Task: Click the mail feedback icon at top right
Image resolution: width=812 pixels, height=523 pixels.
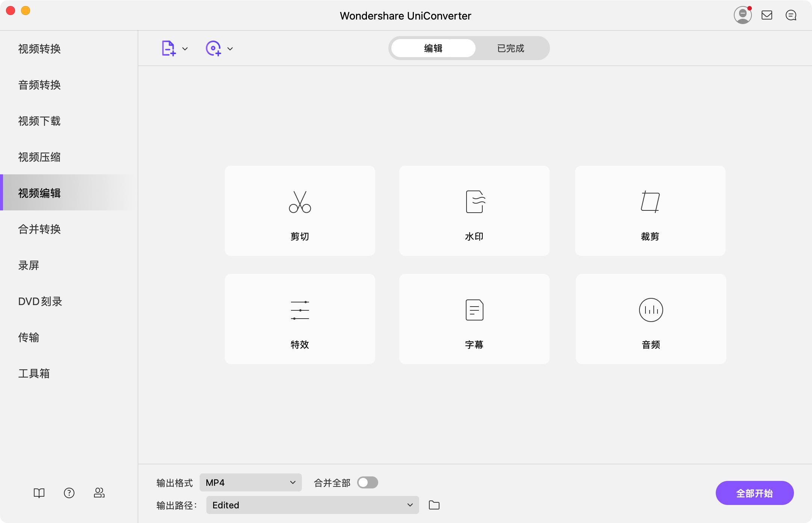Action: pyautogui.click(x=768, y=15)
